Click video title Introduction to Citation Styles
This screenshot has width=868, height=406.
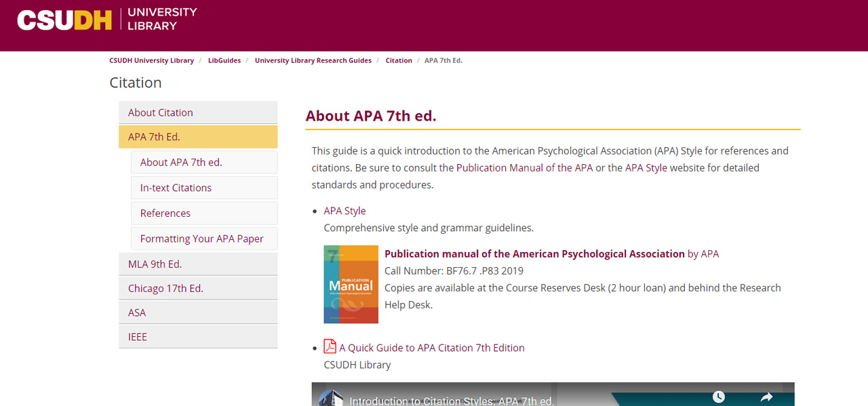tap(452, 401)
